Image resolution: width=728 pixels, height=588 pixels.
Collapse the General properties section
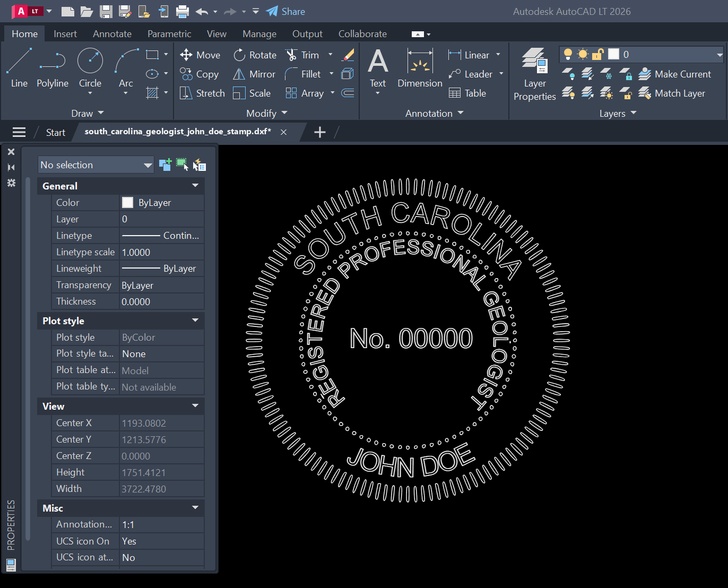(195, 186)
